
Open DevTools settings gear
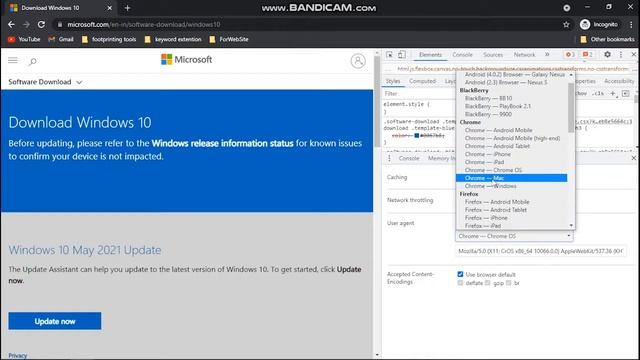click(x=607, y=54)
